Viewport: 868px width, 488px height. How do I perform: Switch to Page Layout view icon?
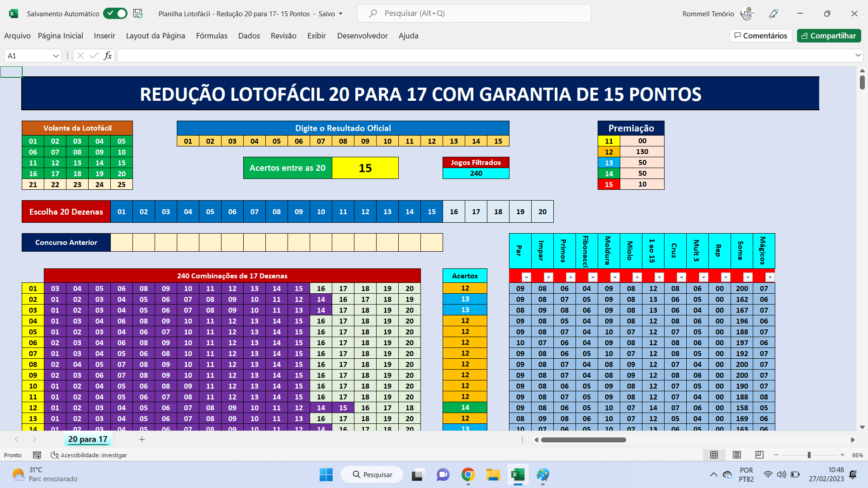tap(737, 455)
